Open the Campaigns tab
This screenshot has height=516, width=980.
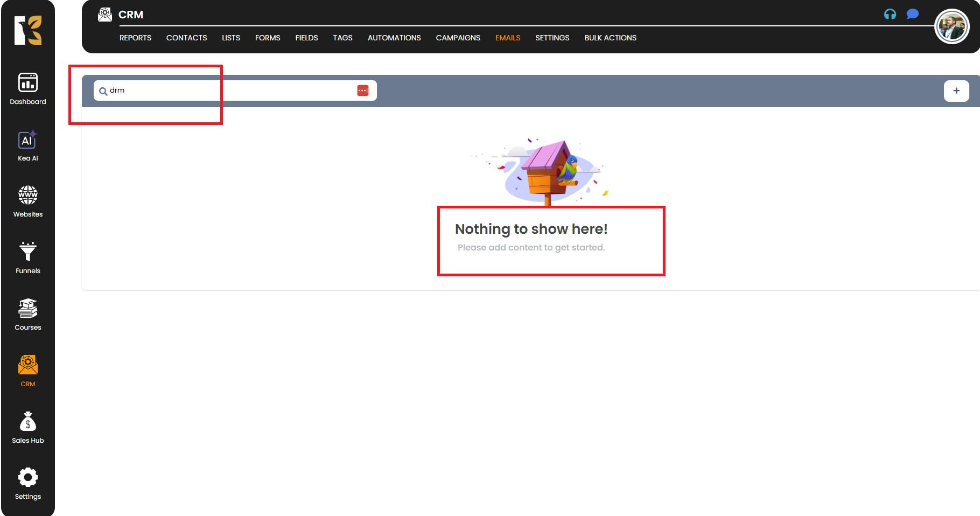[x=458, y=38]
